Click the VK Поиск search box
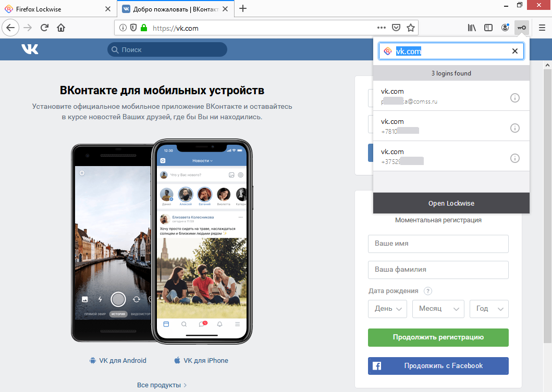 [x=167, y=49]
